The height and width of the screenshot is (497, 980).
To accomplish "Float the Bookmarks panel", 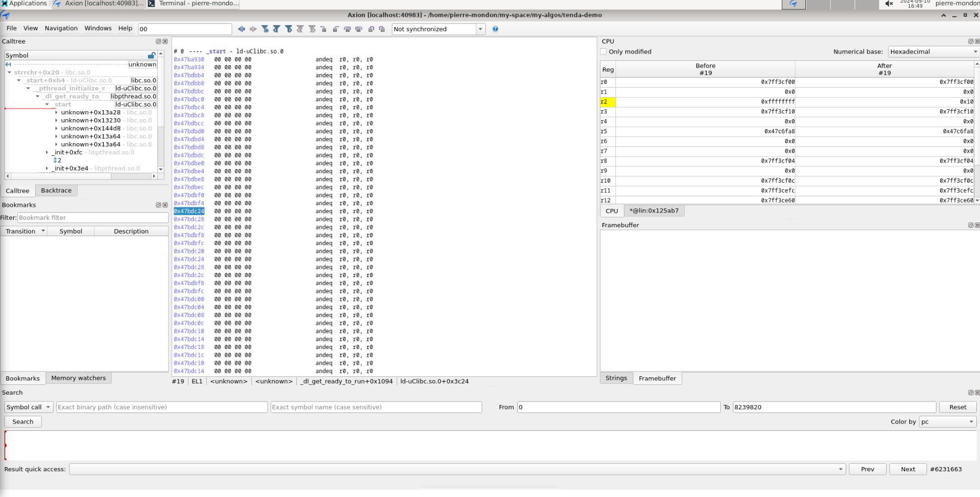I will pyautogui.click(x=158, y=205).
